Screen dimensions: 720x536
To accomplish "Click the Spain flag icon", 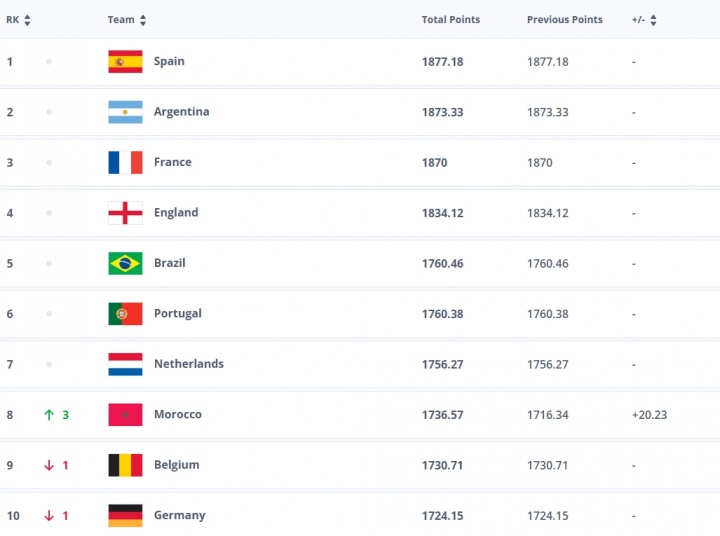I will pos(125,61).
